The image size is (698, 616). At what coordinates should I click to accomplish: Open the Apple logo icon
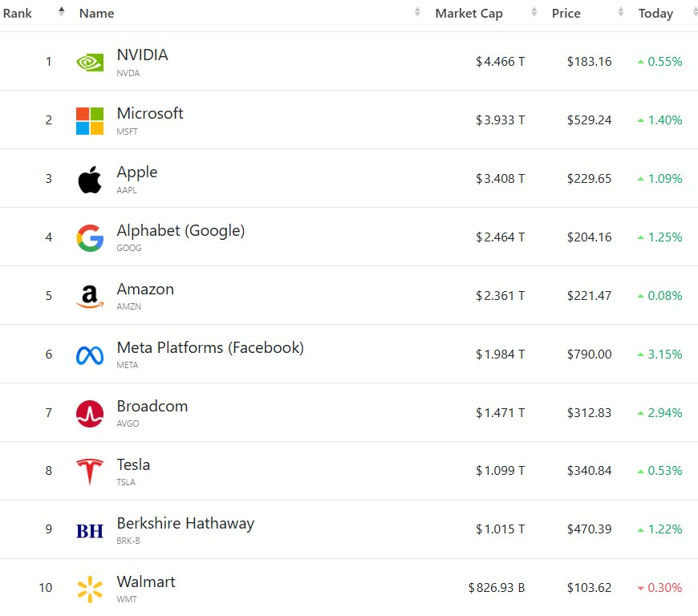pos(90,180)
